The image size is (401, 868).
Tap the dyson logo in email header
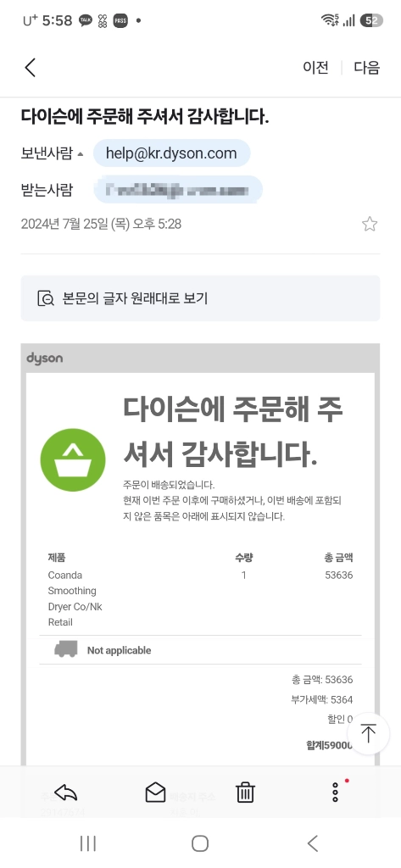[44, 359]
